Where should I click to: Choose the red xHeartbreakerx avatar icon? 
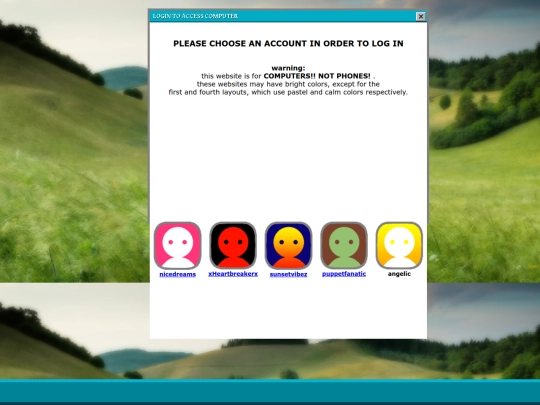coord(233,245)
